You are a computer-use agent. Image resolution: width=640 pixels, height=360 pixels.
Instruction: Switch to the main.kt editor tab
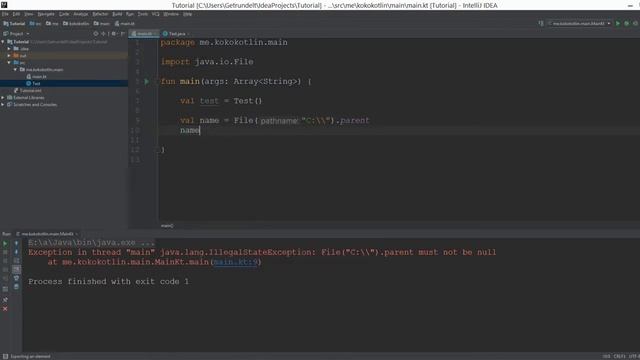point(143,34)
